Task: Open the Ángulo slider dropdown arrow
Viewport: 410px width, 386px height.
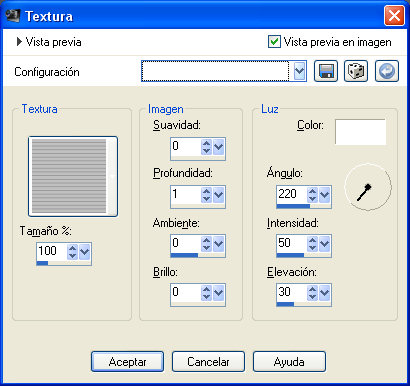Action: coord(324,195)
